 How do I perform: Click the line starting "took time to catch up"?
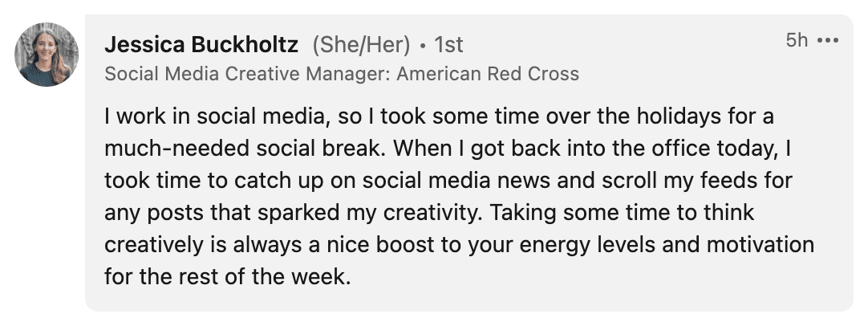point(448,181)
